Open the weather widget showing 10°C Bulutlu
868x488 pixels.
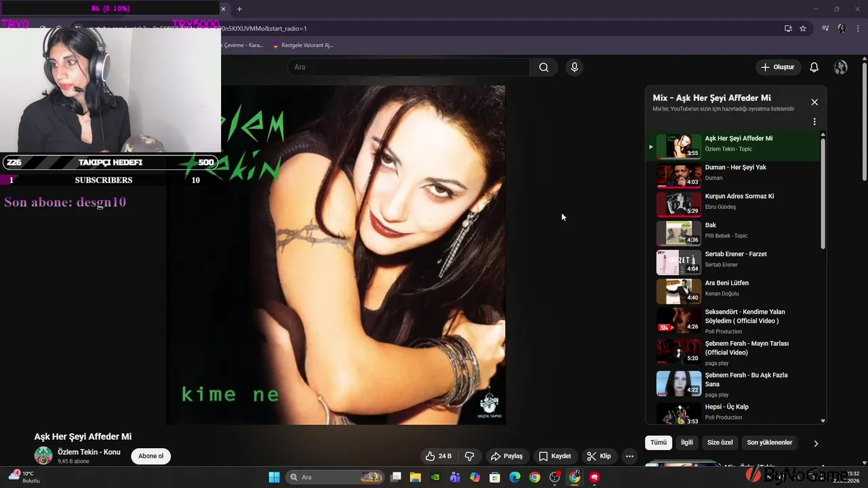click(x=24, y=477)
